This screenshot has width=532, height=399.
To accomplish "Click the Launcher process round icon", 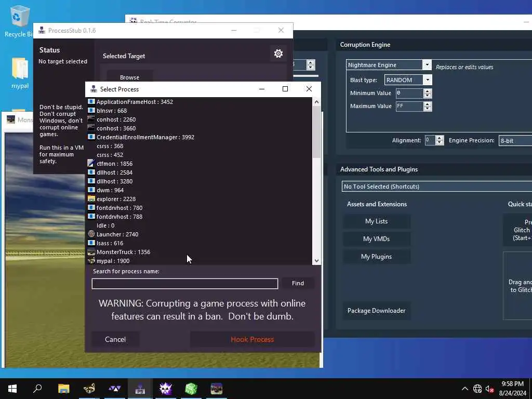I will click(x=91, y=234).
